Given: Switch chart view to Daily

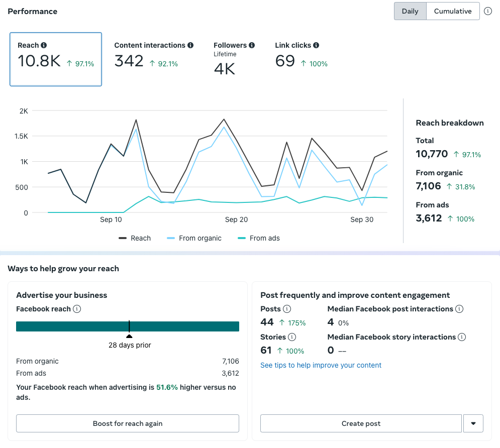Looking at the screenshot, I should coord(410,11).
